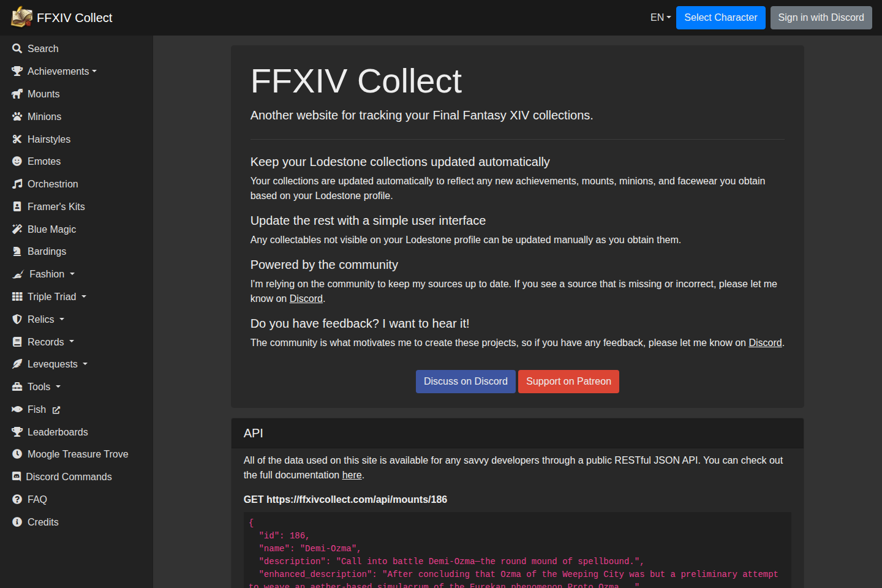Click the Select Character button
Screen dimensions: 882x588
point(720,18)
